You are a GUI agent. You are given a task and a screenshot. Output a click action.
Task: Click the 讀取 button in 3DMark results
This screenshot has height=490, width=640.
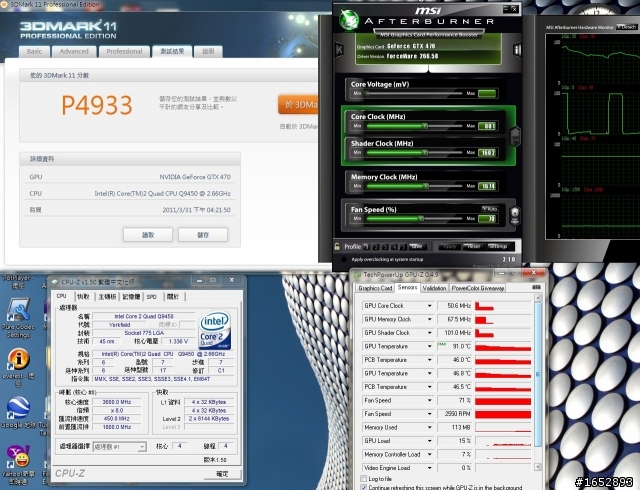click(148, 235)
